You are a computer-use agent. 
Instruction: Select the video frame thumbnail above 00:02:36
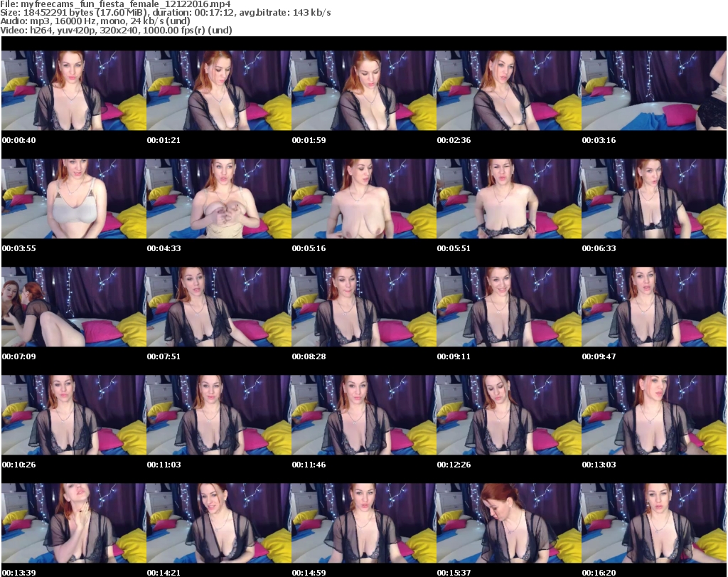pyautogui.click(x=509, y=90)
